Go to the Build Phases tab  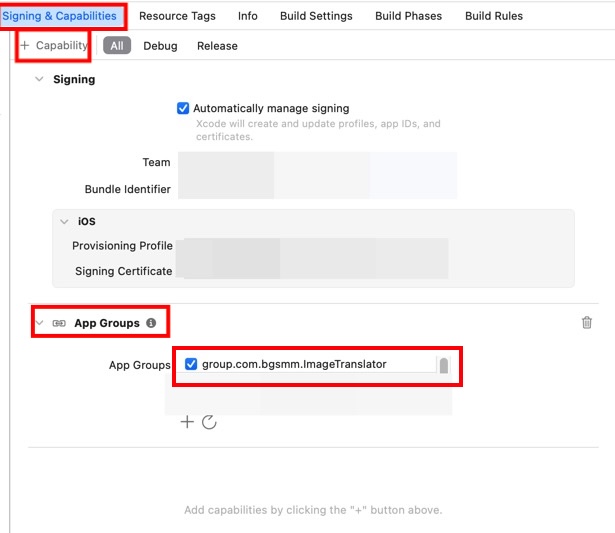coord(408,16)
